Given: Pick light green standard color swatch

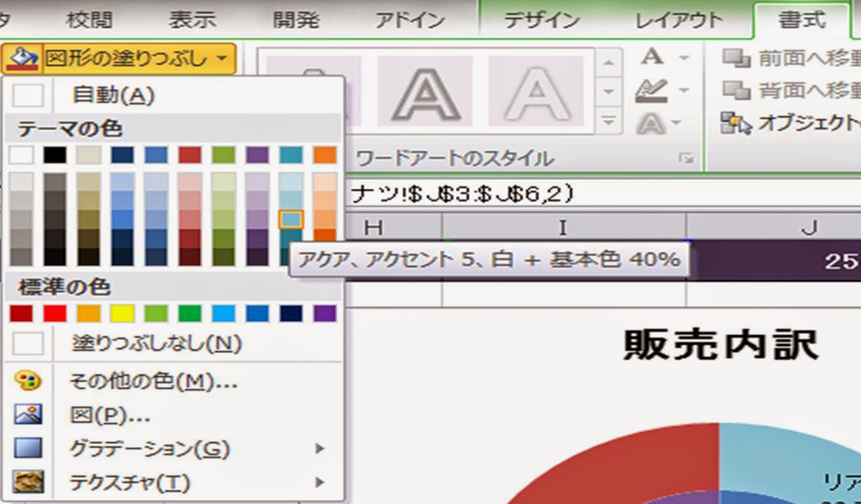Looking at the screenshot, I should tap(156, 314).
